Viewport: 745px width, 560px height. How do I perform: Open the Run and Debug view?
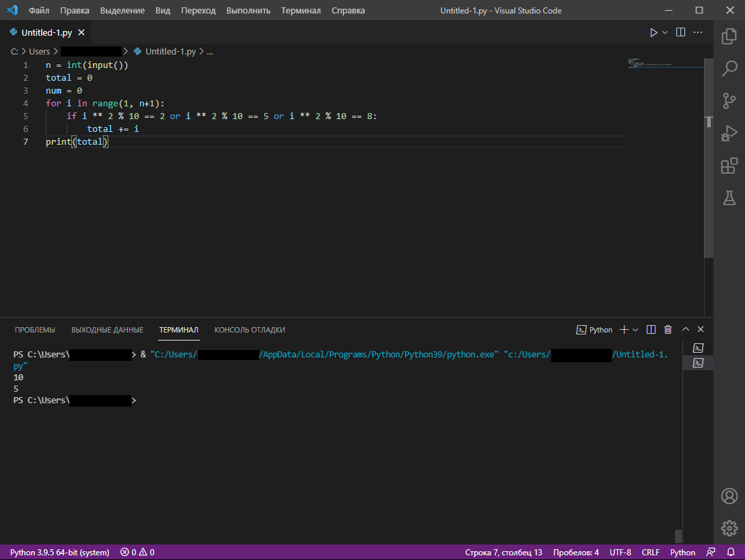(x=729, y=133)
